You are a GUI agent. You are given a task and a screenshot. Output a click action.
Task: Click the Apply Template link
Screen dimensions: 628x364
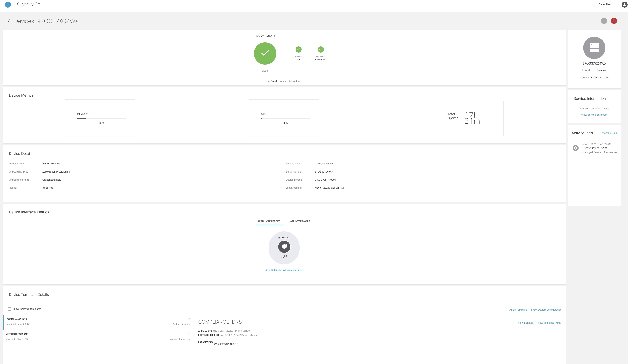coord(518,310)
